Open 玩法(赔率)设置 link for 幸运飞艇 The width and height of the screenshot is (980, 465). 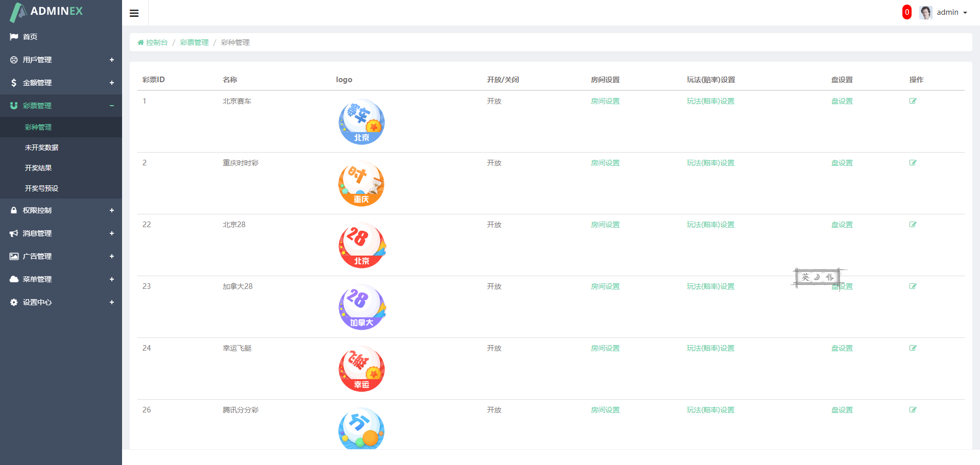coord(710,348)
